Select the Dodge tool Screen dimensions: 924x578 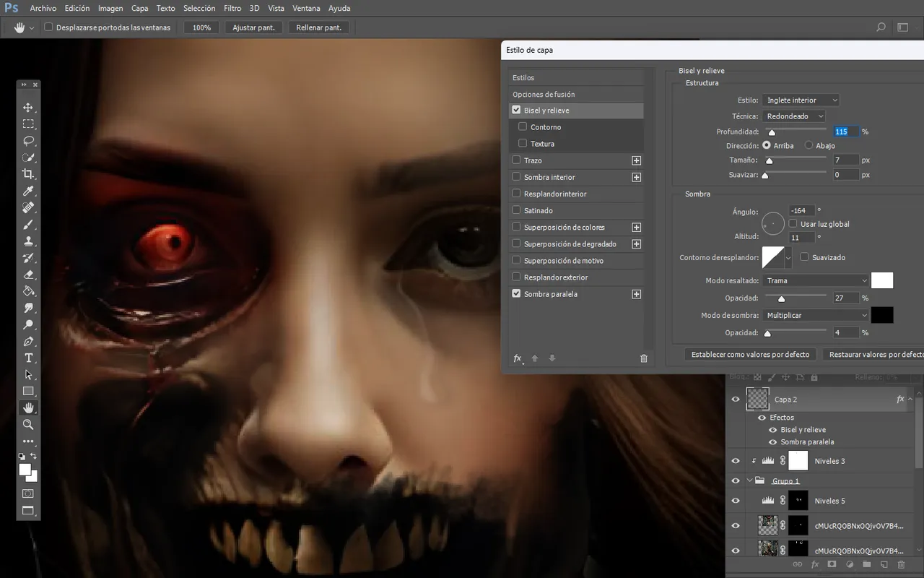tap(28, 324)
